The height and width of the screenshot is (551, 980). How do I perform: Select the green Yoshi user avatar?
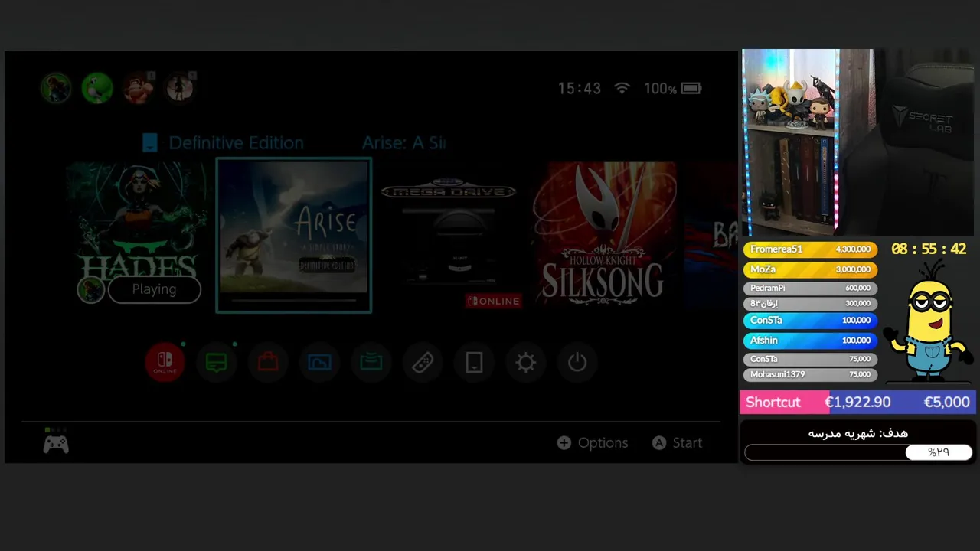pos(97,88)
